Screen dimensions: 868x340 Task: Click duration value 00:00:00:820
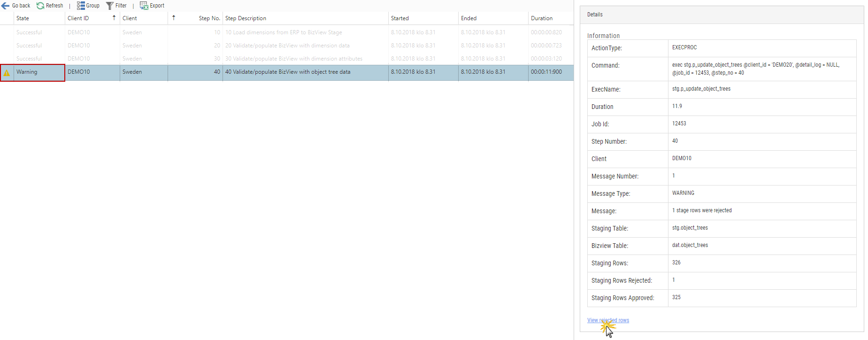546,32
